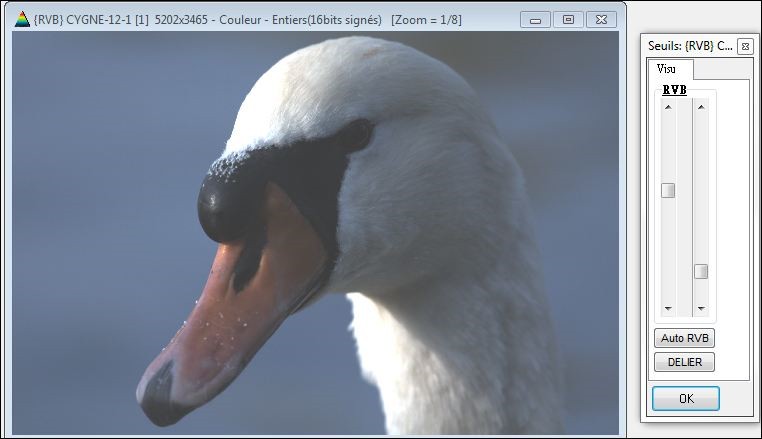Minimize the CYGNE-12-1 image window
Screen dimensions: 762x439
[537, 19]
